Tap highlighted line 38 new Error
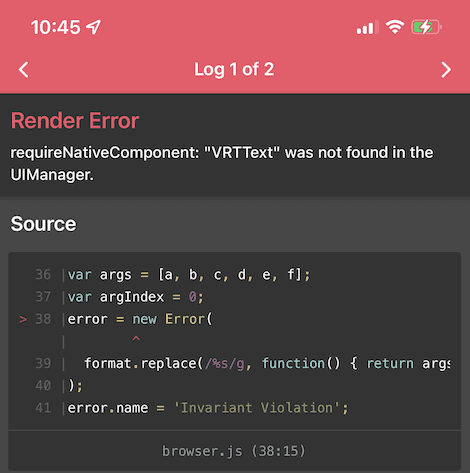This screenshot has height=473, width=470. [x=140, y=319]
